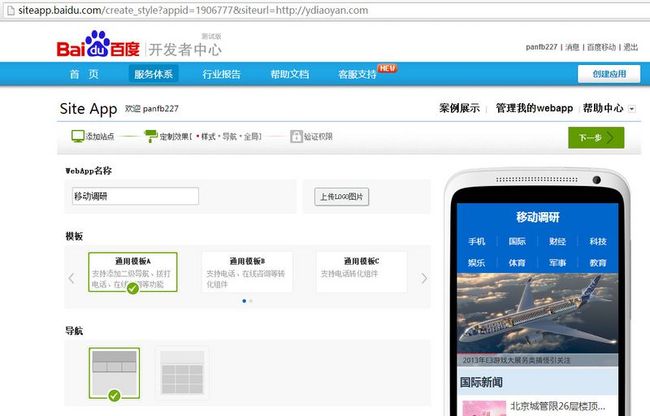Click 科技 in phone preview

pyautogui.click(x=598, y=241)
